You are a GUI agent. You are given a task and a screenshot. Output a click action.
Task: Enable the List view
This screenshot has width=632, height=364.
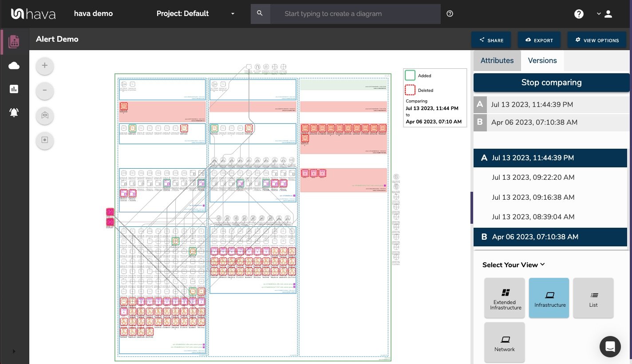(x=593, y=298)
